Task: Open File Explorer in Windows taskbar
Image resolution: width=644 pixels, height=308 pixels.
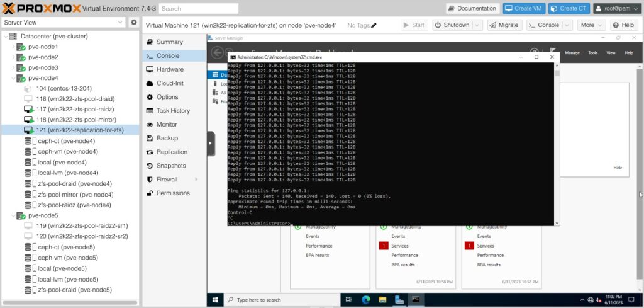Action: click(x=382, y=300)
